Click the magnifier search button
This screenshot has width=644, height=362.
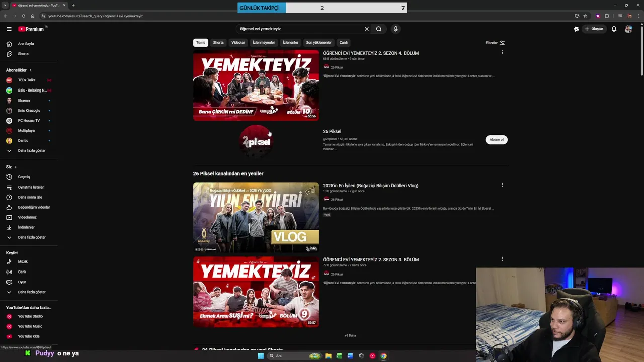(x=379, y=29)
